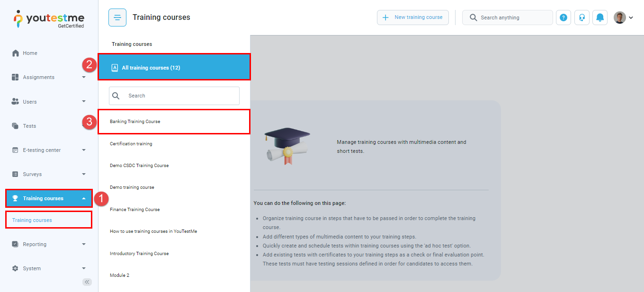Viewport: 644px width, 292px height.
Task: Click the Tests sidebar icon
Action: (x=15, y=126)
